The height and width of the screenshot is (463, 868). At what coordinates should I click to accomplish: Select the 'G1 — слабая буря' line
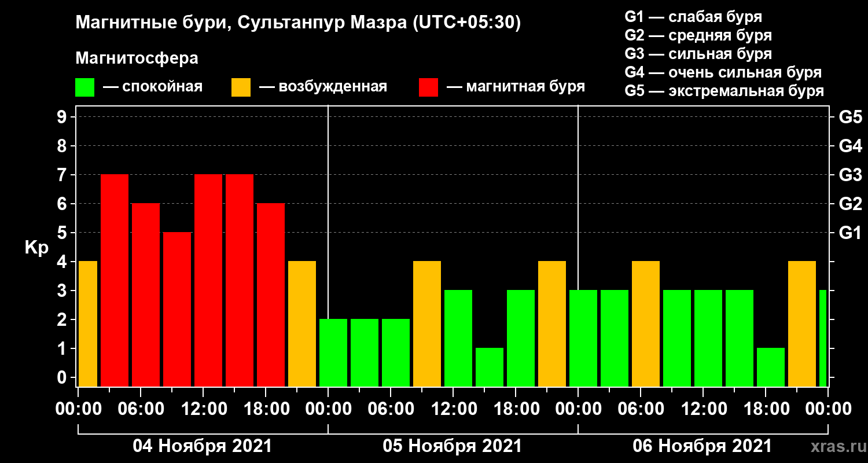pos(693,16)
